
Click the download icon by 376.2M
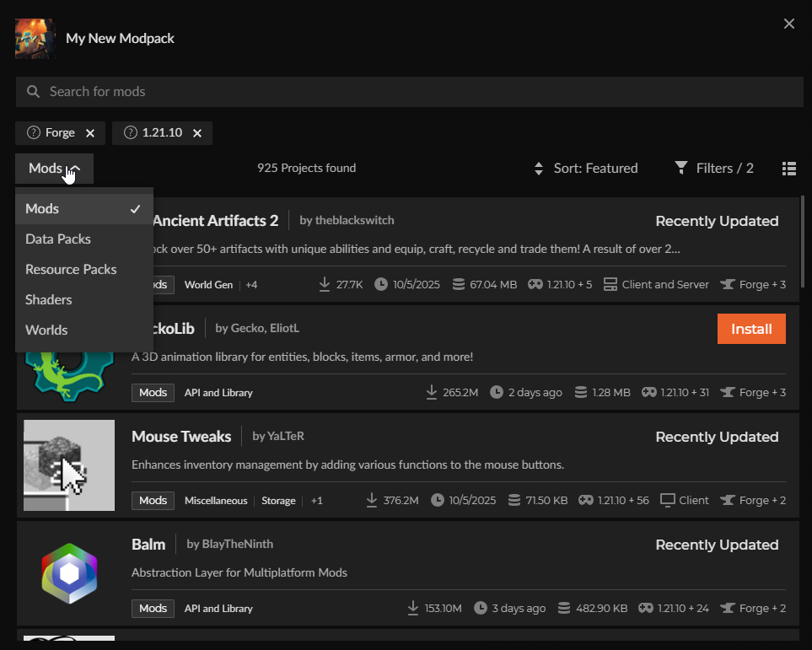tap(372, 500)
